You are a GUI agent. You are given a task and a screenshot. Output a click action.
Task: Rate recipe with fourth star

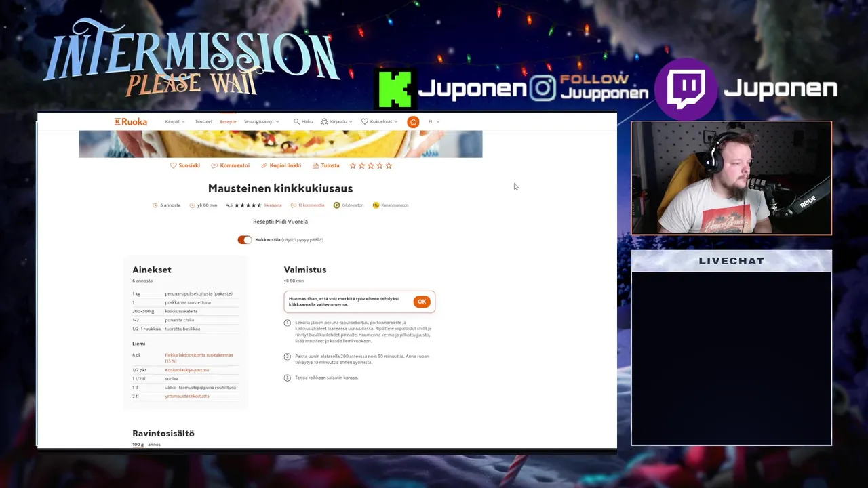point(379,165)
